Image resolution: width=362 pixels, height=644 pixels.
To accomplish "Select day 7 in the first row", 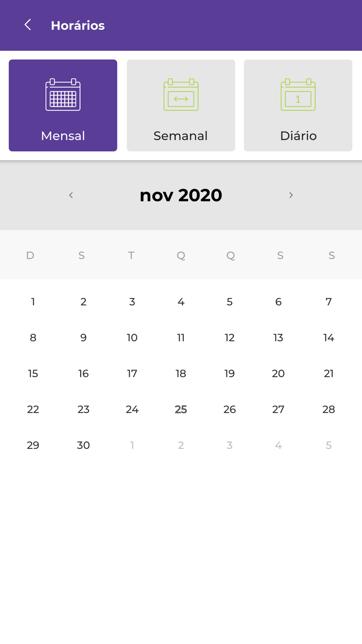I will (x=329, y=302).
